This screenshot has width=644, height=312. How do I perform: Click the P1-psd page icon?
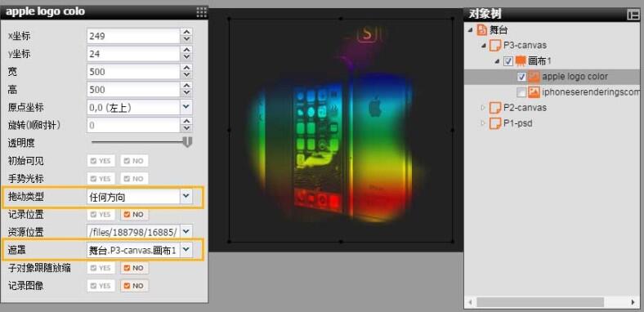coord(495,123)
